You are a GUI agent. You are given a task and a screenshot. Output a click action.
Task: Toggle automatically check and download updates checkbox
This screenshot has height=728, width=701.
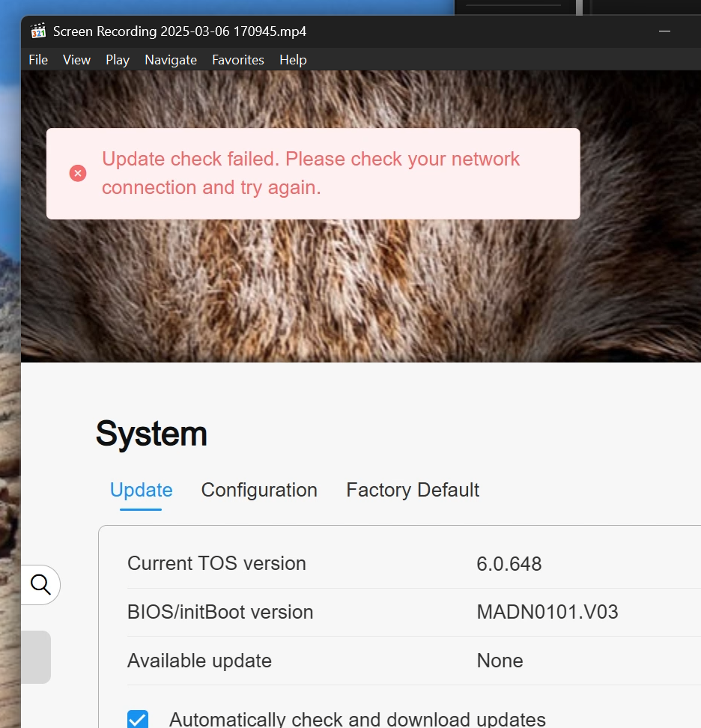tap(138, 719)
